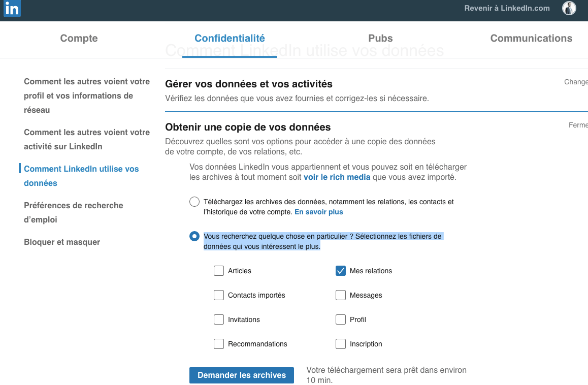Check the Recommandations checkbox
This screenshot has height=385, width=588.
[219, 344]
